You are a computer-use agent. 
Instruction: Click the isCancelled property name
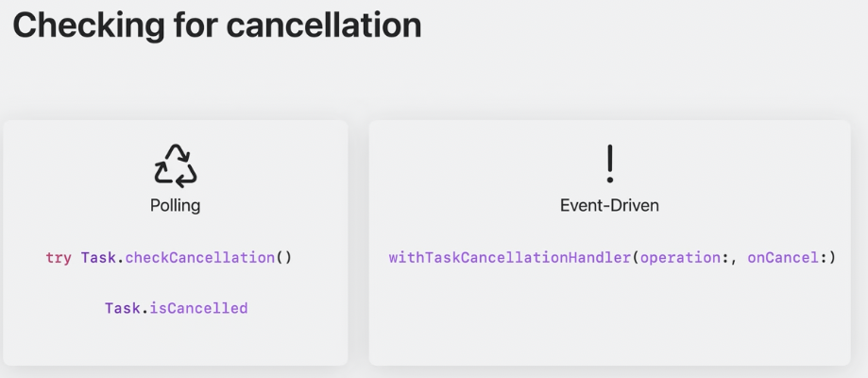tap(198, 308)
